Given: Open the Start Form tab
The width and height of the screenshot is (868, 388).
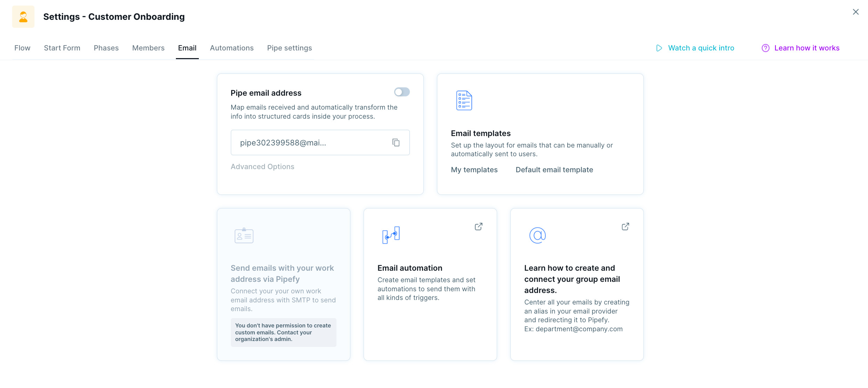Looking at the screenshot, I should [62, 48].
